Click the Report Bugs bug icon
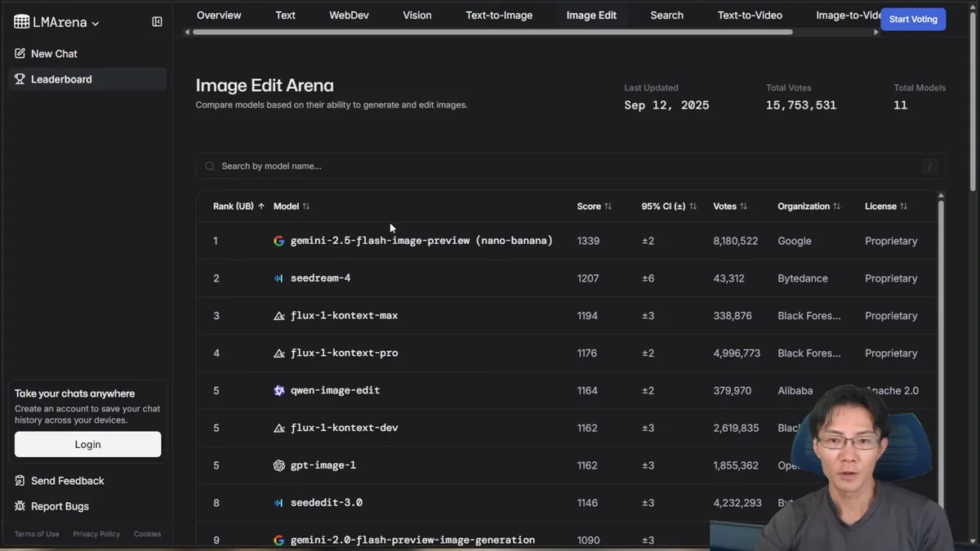Screen dimensions: 980x551 pos(20,506)
